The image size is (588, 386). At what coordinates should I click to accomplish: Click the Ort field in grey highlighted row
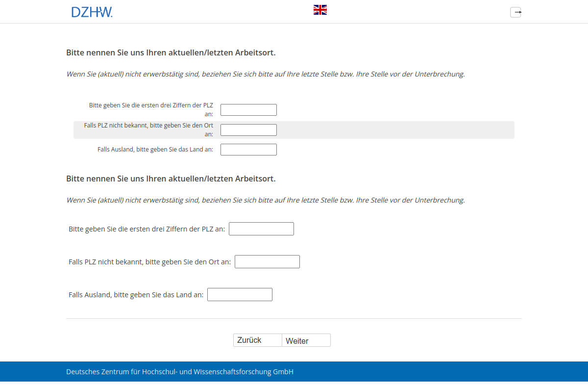point(248,130)
